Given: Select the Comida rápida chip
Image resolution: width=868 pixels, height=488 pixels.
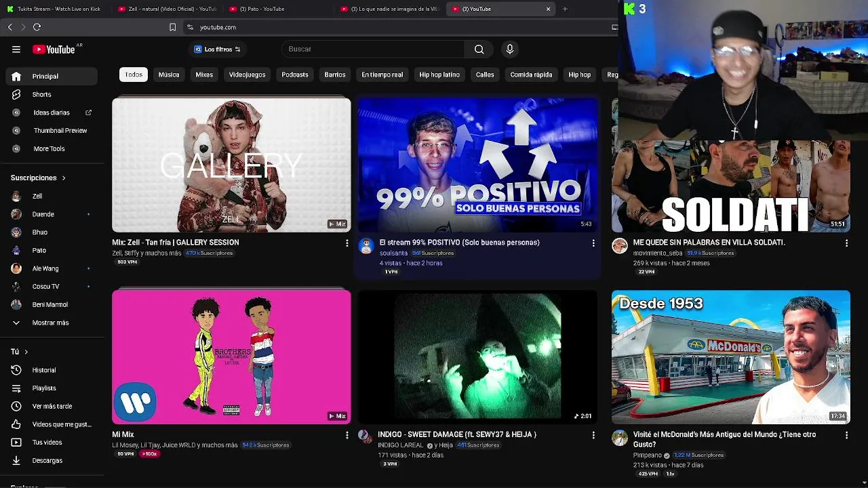Looking at the screenshot, I should [x=531, y=75].
